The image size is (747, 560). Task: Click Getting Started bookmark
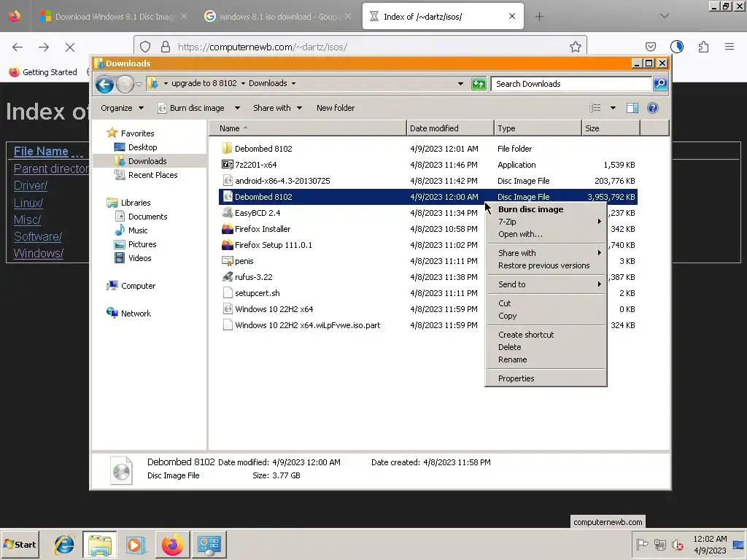click(43, 72)
